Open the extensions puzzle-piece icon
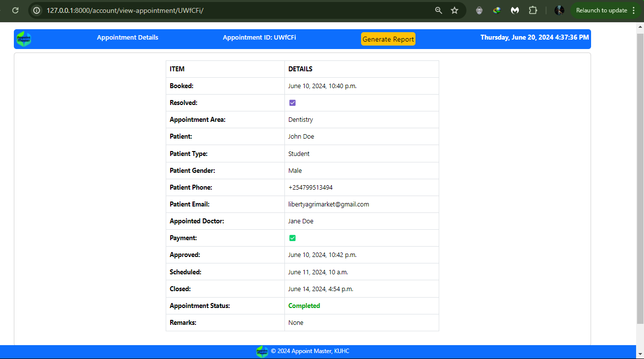The width and height of the screenshot is (644, 359). click(533, 10)
